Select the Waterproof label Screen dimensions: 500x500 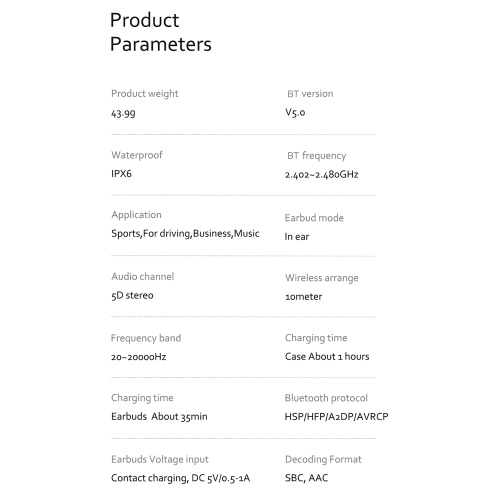coord(137,155)
